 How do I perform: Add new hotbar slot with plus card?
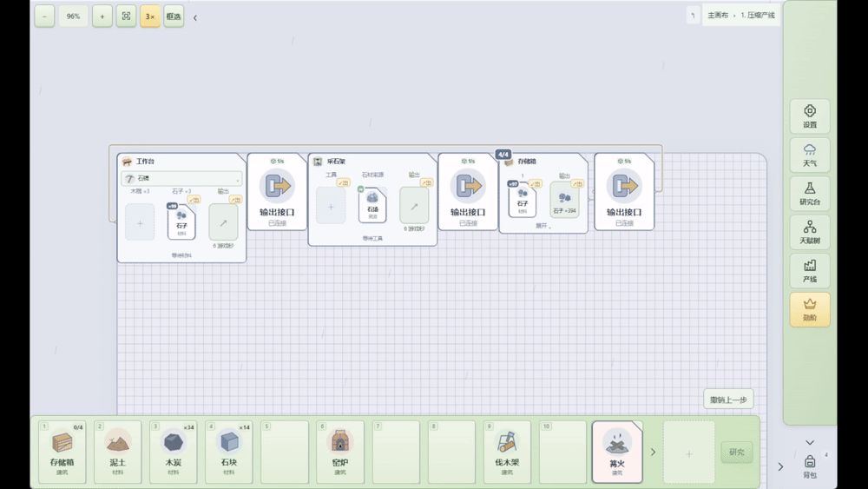point(688,453)
